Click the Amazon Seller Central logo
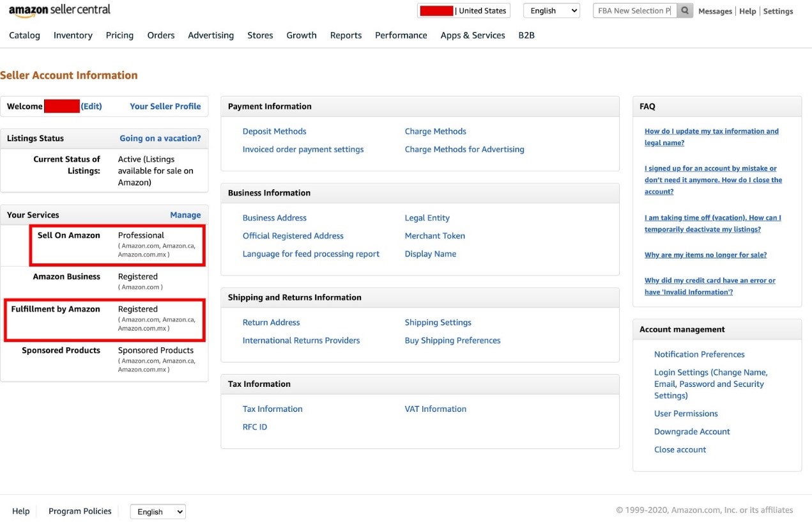 click(59, 11)
